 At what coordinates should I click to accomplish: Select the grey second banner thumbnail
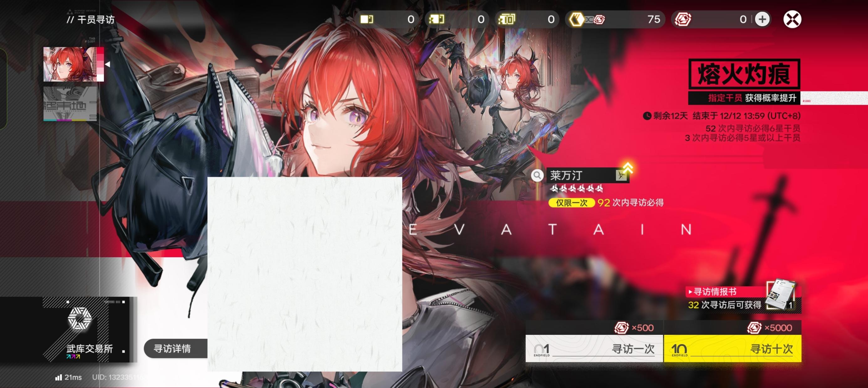pyautogui.click(x=70, y=103)
